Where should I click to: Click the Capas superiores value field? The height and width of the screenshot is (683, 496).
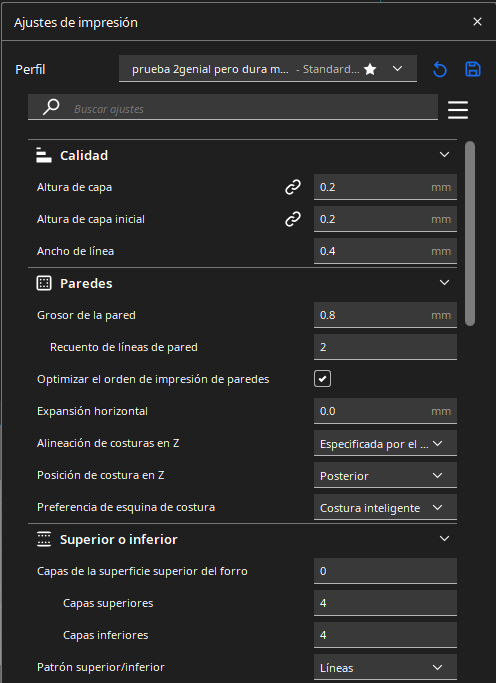[385, 603]
